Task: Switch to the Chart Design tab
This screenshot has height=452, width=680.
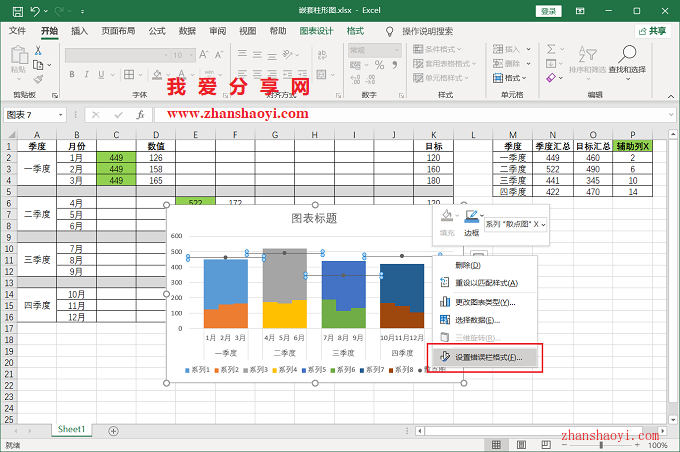Action: pos(317,31)
